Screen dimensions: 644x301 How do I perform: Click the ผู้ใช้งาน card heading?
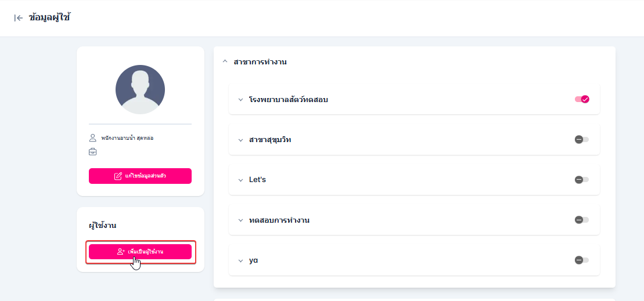(x=103, y=225)
